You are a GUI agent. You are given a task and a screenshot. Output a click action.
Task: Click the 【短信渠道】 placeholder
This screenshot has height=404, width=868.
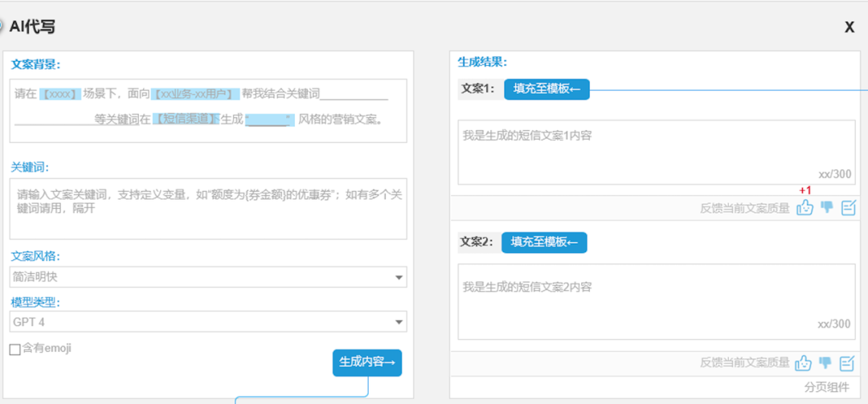(185, 119)
